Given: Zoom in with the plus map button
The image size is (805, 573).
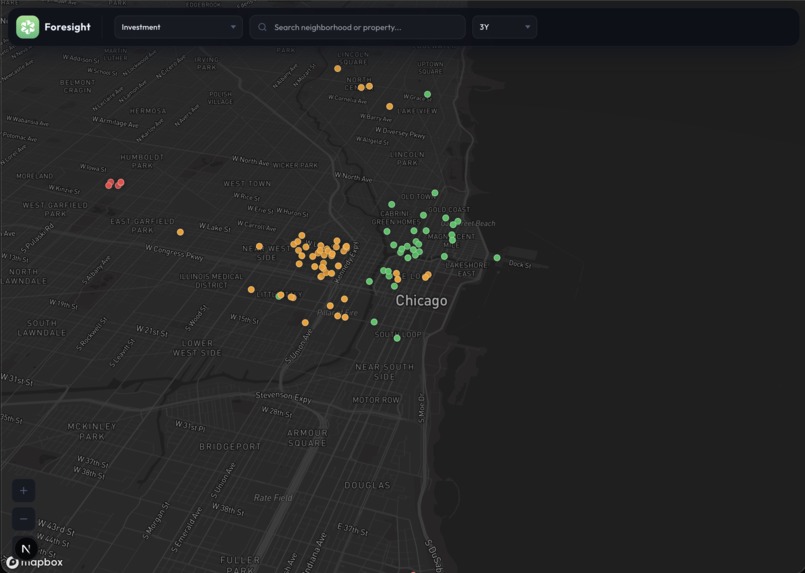Looking at the screenshot, I should pyautogui.click(x=24, y=490).
